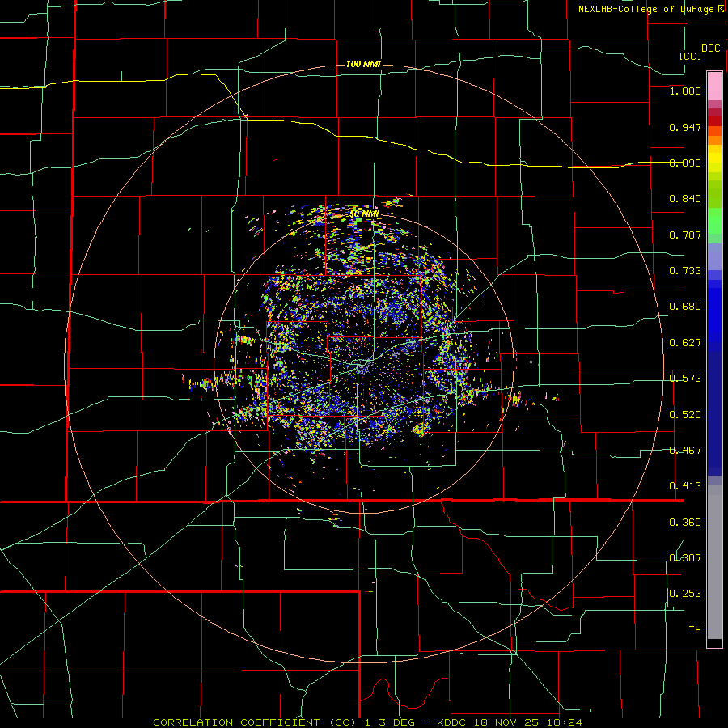
Task: Click the 0.253 scale value
Action: [685, 594]
